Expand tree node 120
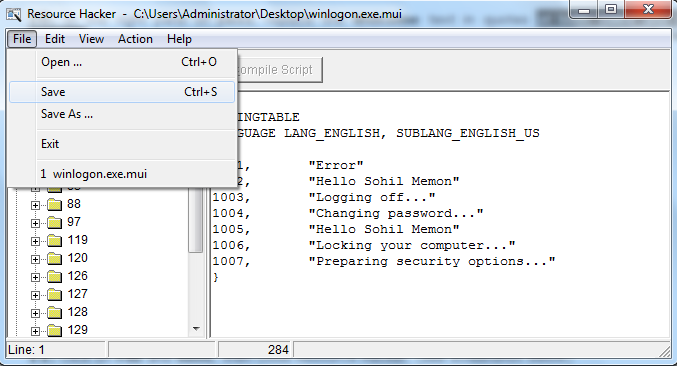Viewport: 677px width, 366px height. [35, 259]
